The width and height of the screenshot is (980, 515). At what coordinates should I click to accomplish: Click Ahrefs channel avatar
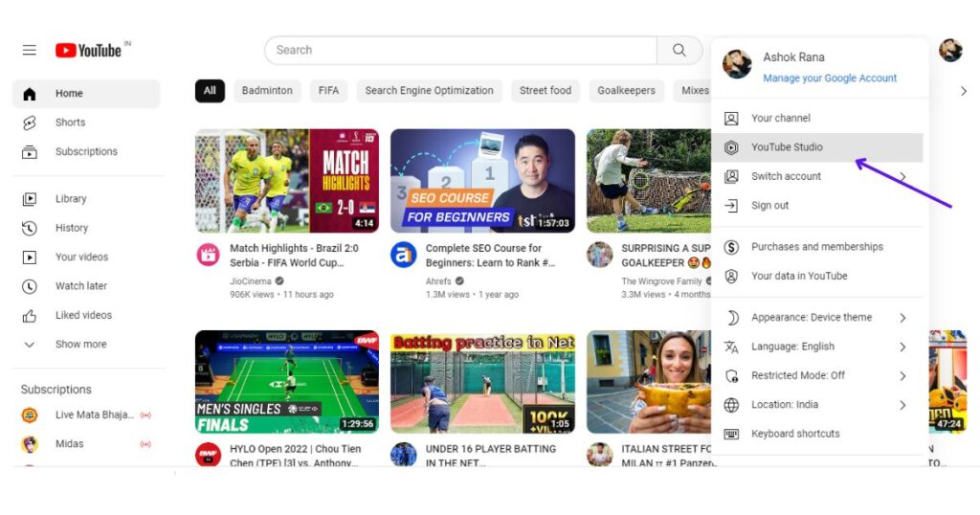point(404,255)
